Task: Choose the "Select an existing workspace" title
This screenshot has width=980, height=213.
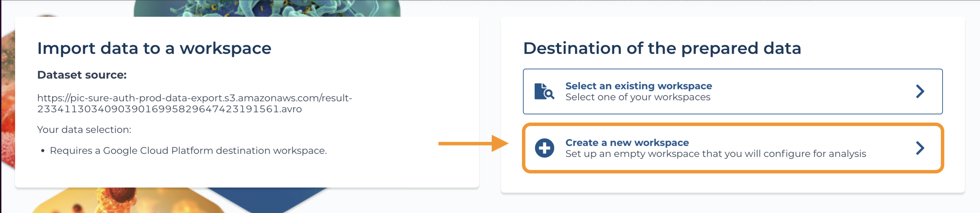Action: tap(638, 86)
